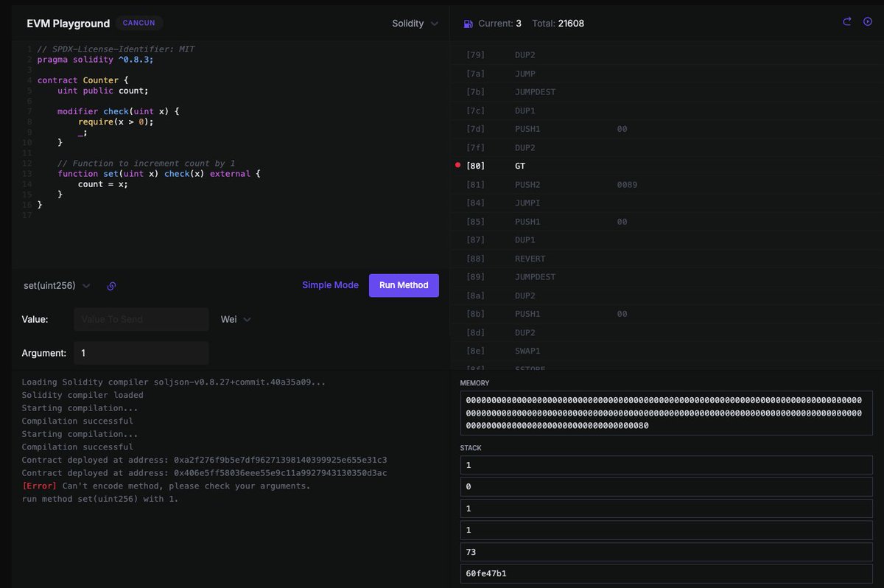Focus the Argument input field

(141, 353)
